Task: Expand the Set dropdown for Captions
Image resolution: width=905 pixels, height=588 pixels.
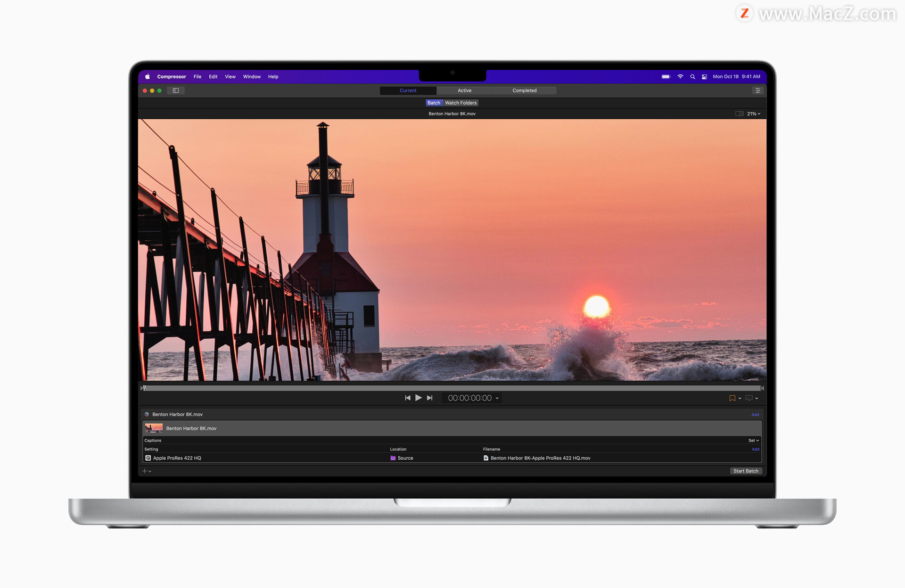Action: point(752,439)
